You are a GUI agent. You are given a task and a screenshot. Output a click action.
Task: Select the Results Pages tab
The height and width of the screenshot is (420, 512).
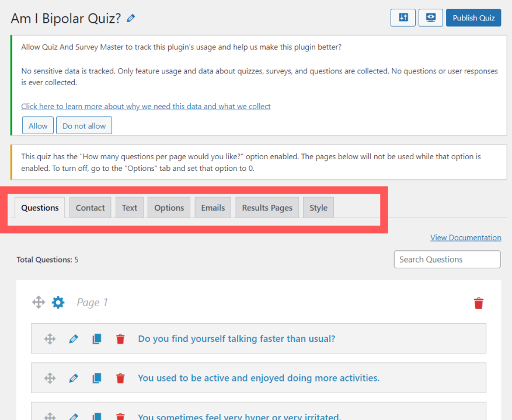click(x=267, y=207)
